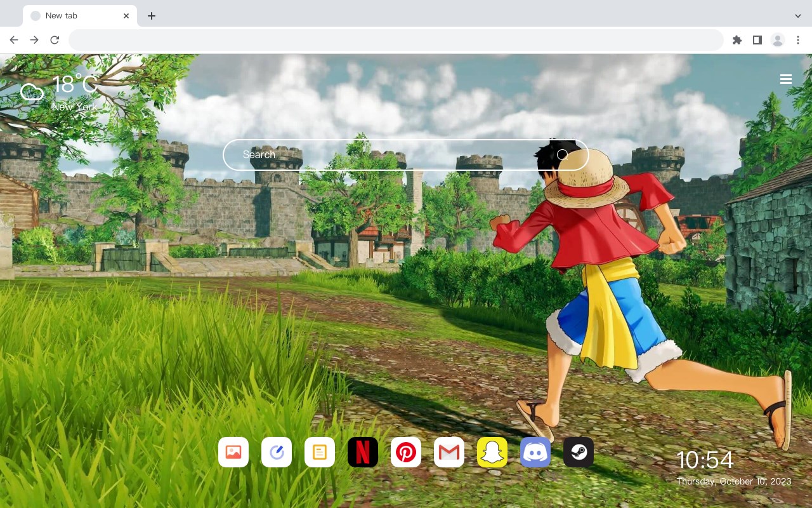
Task: Go back to the previous page
Action: [x=14, y=40]
